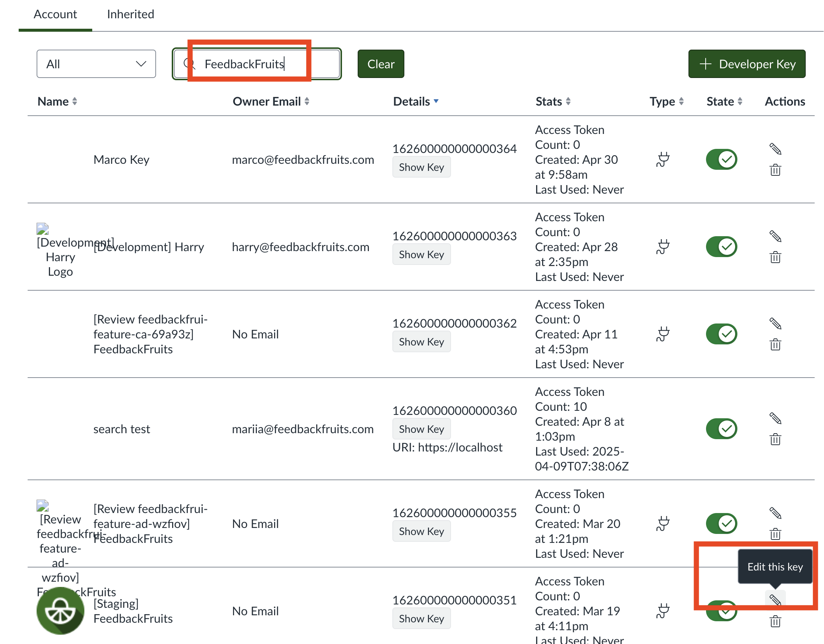Viewport: 824px width, 644px height.
Task: Delete the [Staging] FeedbackFruits key
Action: pos(775,621)
